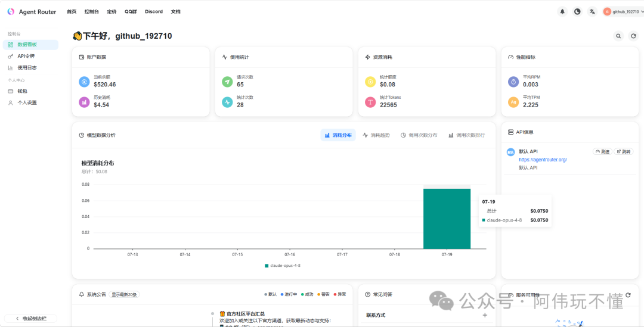The width and height of the screenshot is (644, 327).
Task: Click the refresh icon beside the search icon
Action: 633,36
